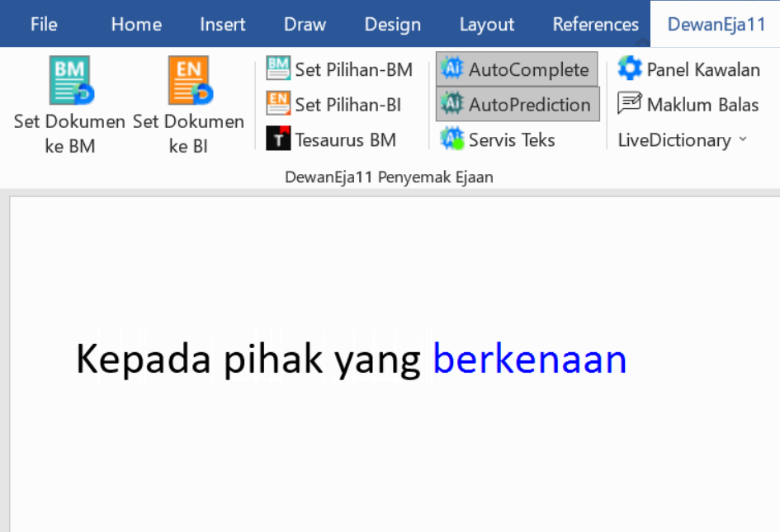The height and width of the screenshot is (532, 780).
Task: Click the BM icon beside Set Pilihan-BM
Action: (277, 69)
